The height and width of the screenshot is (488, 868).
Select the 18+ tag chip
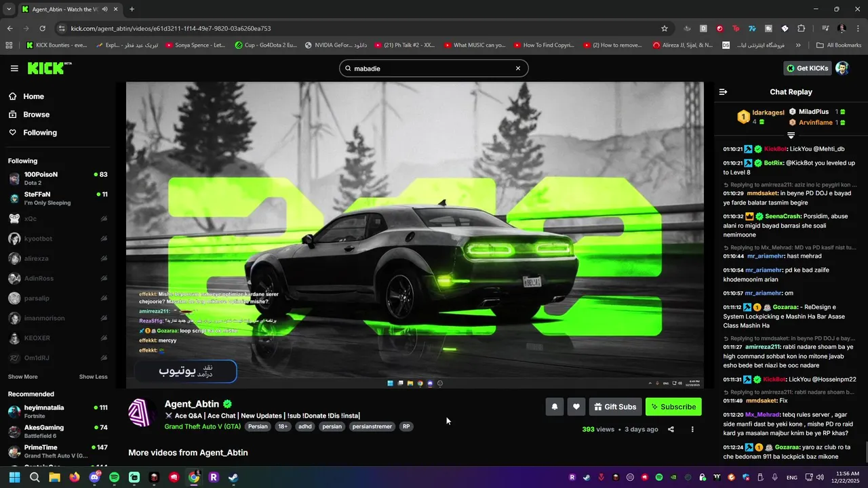(x=283, y=426)
